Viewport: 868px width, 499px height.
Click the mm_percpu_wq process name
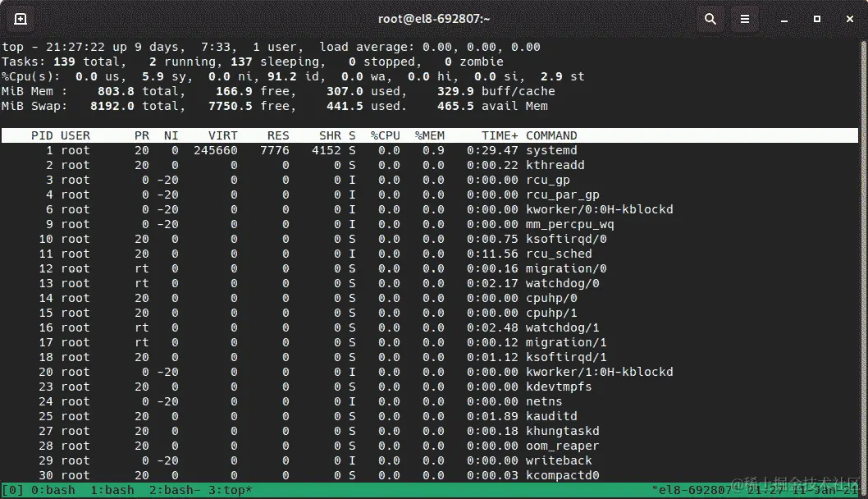[x=570, y=224]
